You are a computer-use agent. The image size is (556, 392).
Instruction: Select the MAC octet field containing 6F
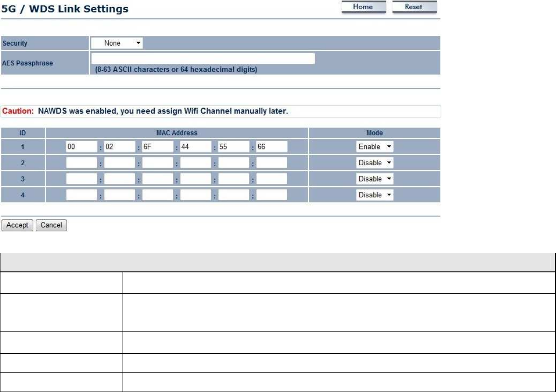[x=158, y=147]
